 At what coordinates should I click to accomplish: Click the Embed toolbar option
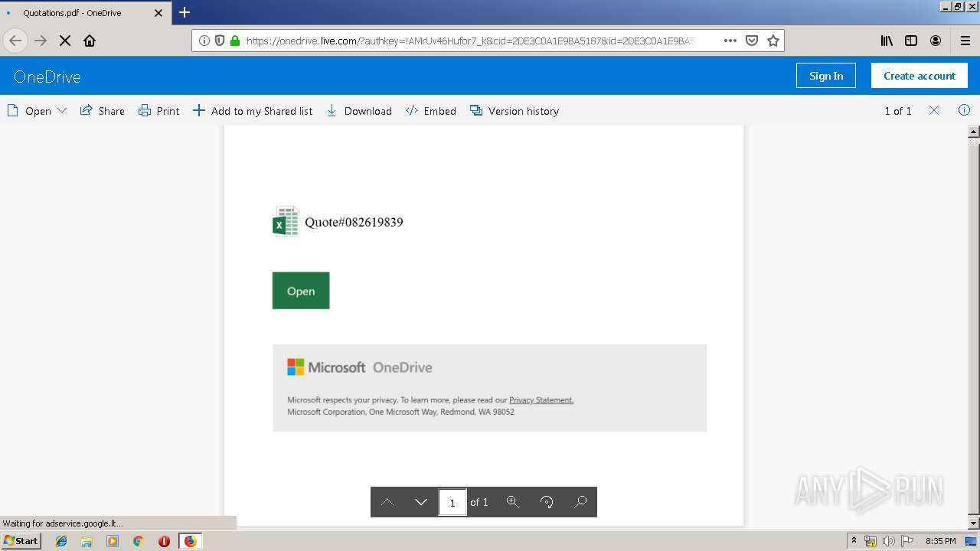coord(431,111)
